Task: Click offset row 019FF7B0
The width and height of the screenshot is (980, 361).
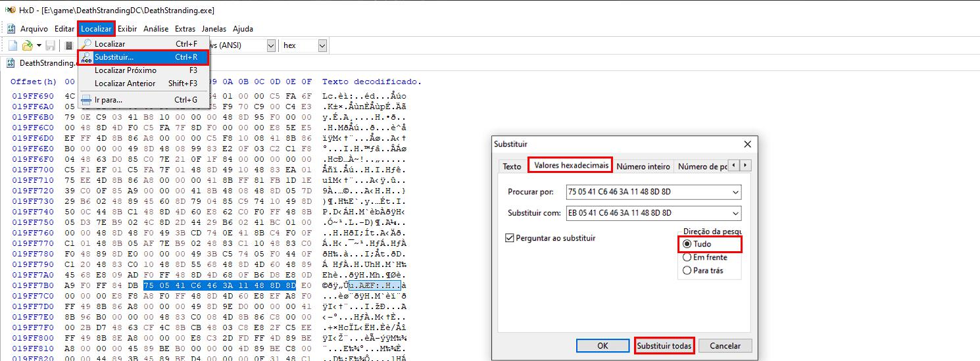Action: click(x=35, y=286)
